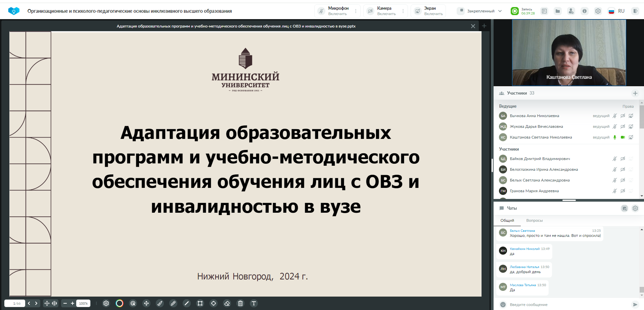Click the trash icon to clear drawings

click(240, 303)
